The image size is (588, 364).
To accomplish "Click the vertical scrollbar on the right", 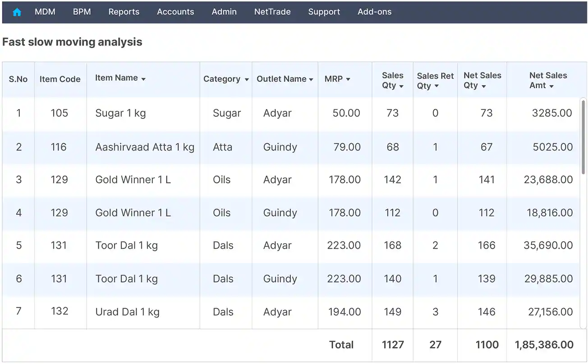I will tap(583, 135).
